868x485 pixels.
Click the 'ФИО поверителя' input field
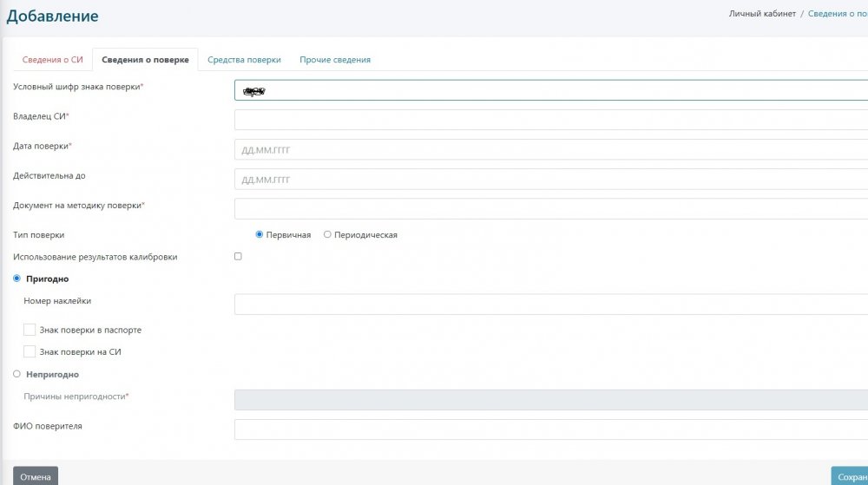(551, 429)
